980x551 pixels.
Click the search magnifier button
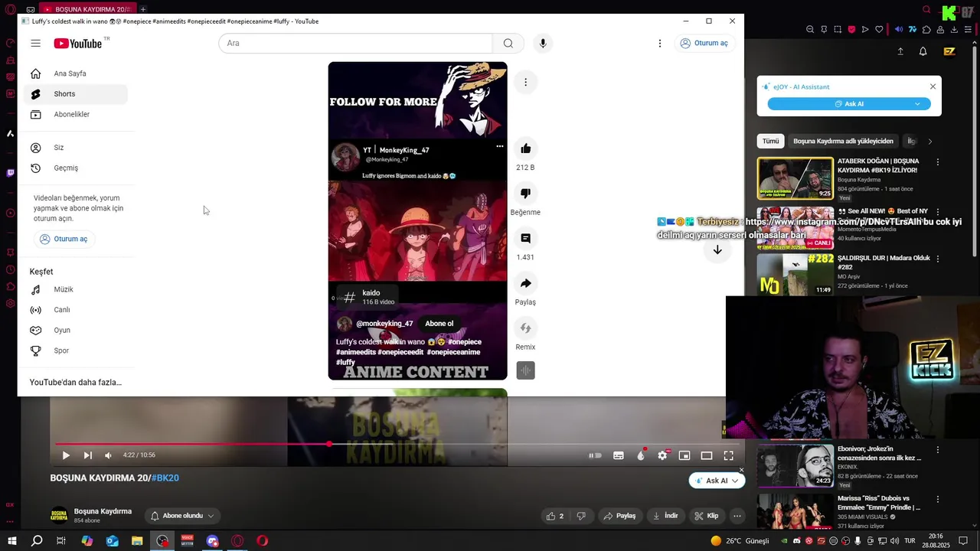pyautogui.click(x=508, y=44)
